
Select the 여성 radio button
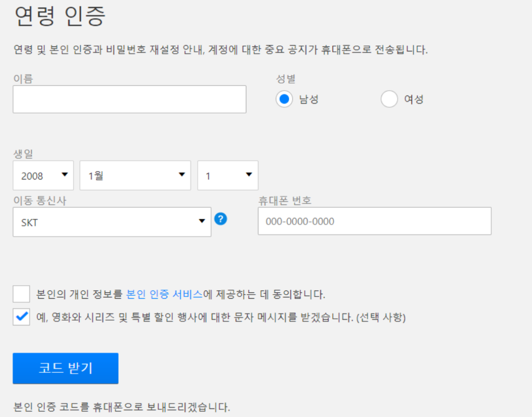[x=389, y=99]
